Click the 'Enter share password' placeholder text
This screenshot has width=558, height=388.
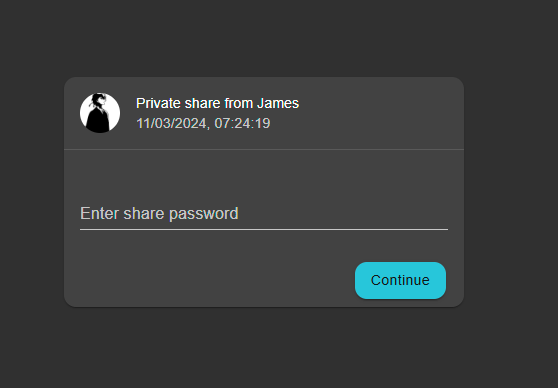pos(159,214)
